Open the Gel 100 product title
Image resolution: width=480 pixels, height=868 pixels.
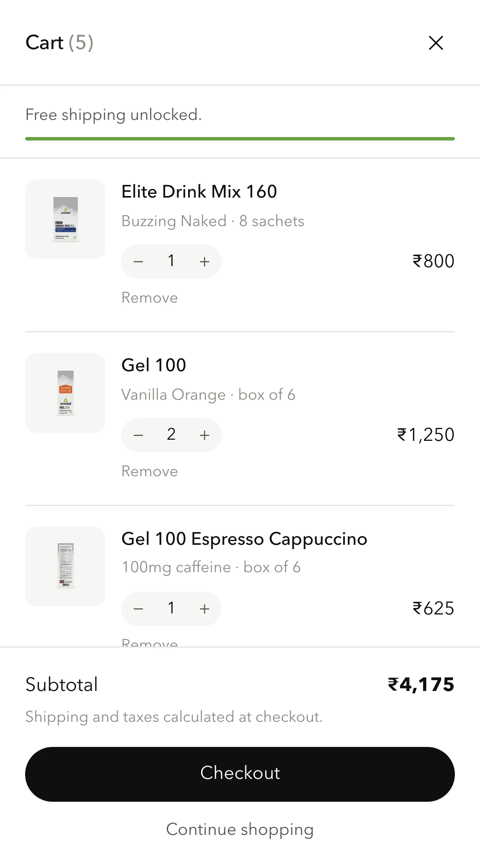point(154,365)
